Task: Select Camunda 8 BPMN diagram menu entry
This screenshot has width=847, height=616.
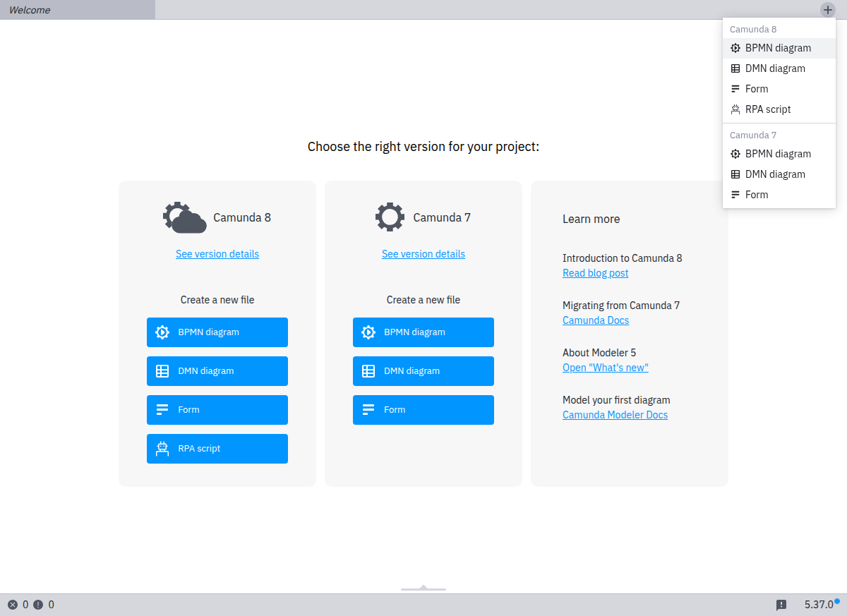Action: [x=777, y=48]
